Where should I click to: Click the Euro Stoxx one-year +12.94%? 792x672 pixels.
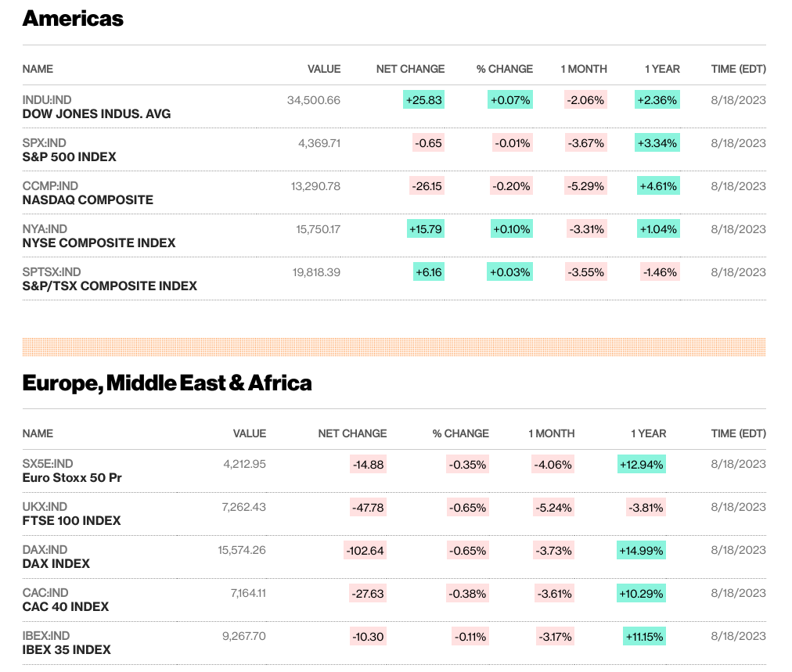[642, 465]
